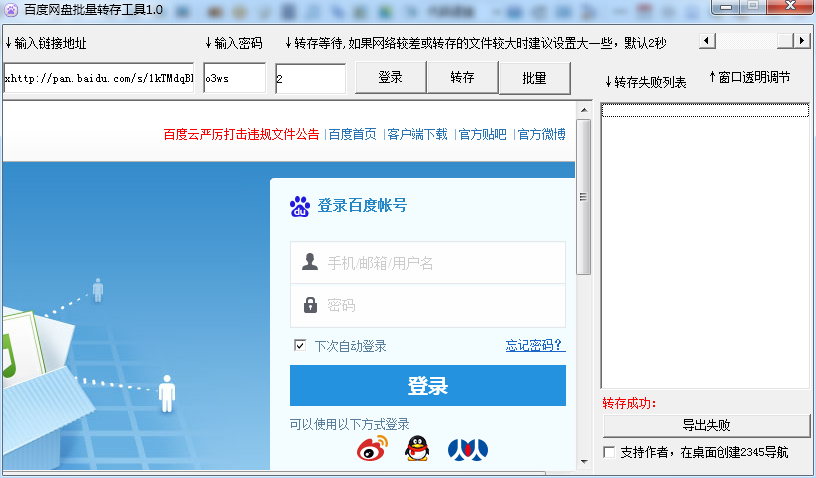Click the QQ penguin login icon
Viewport: 816px width, 478px height.
coord(417,448)
